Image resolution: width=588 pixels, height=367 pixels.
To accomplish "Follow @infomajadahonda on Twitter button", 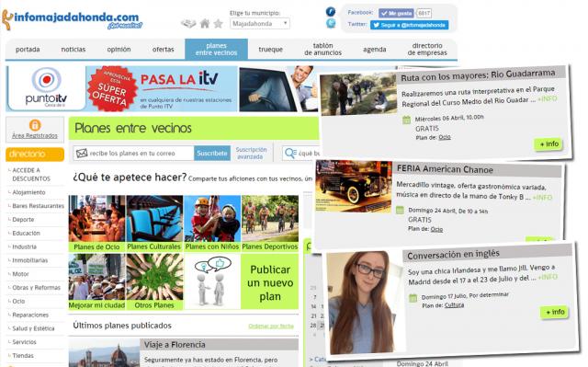I will [x=410, y=25].
